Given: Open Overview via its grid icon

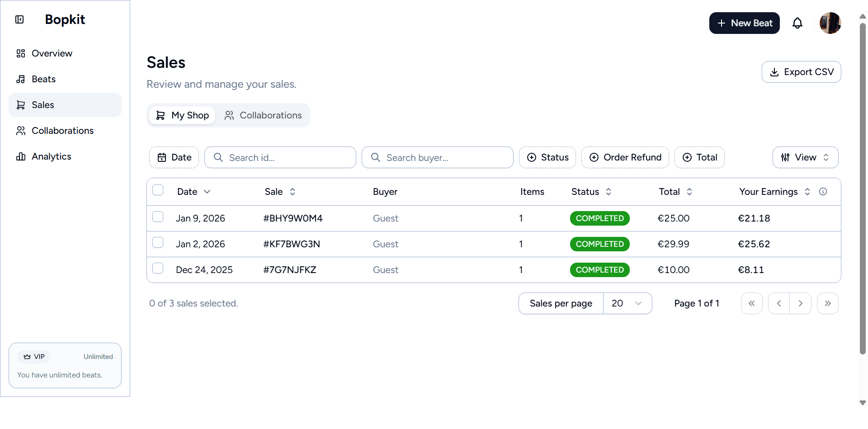Looking at the screenshot, I should (21, 53).
